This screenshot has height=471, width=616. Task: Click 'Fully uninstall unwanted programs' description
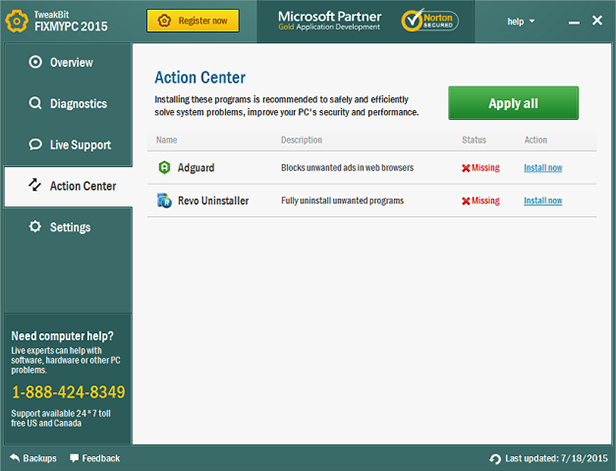(342, 201)
